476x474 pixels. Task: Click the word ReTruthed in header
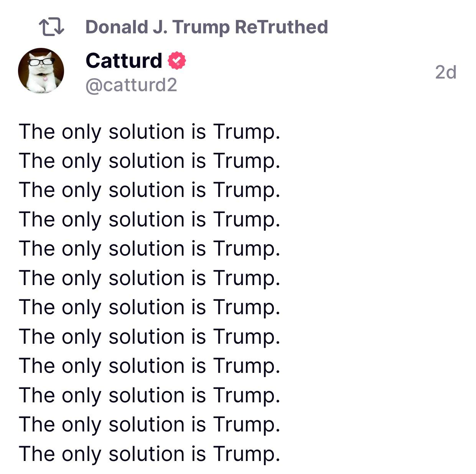tap(281, 27)
